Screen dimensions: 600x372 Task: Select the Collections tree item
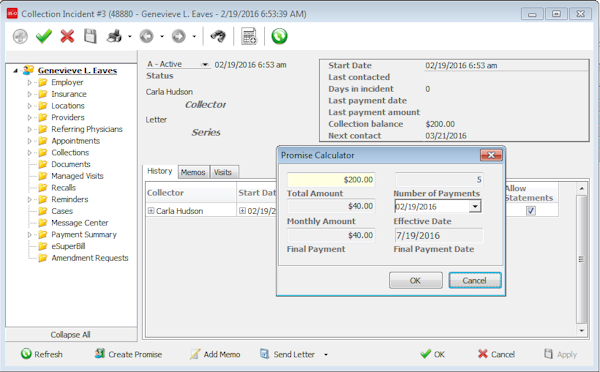(70, 153)
